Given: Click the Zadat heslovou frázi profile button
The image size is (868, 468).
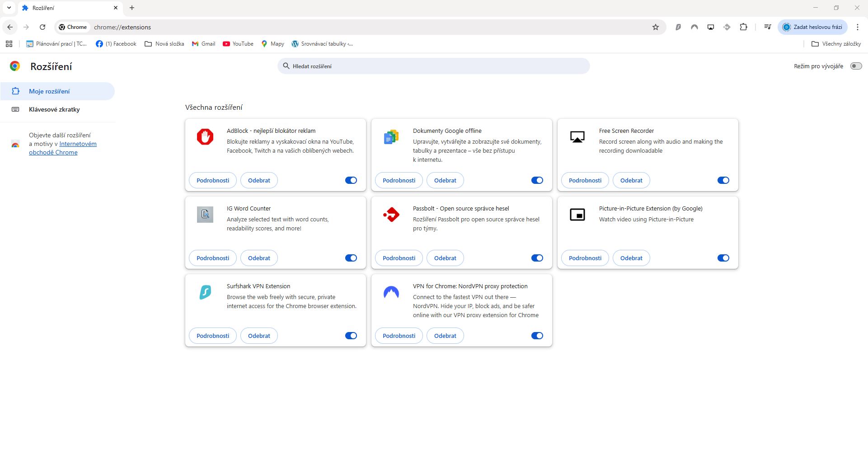Looking at the screenshot, I should coord(813,27).
